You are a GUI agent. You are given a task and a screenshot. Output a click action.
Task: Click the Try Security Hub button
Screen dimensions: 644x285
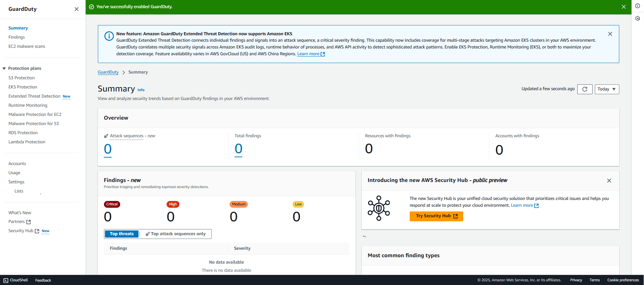(436, 216)
